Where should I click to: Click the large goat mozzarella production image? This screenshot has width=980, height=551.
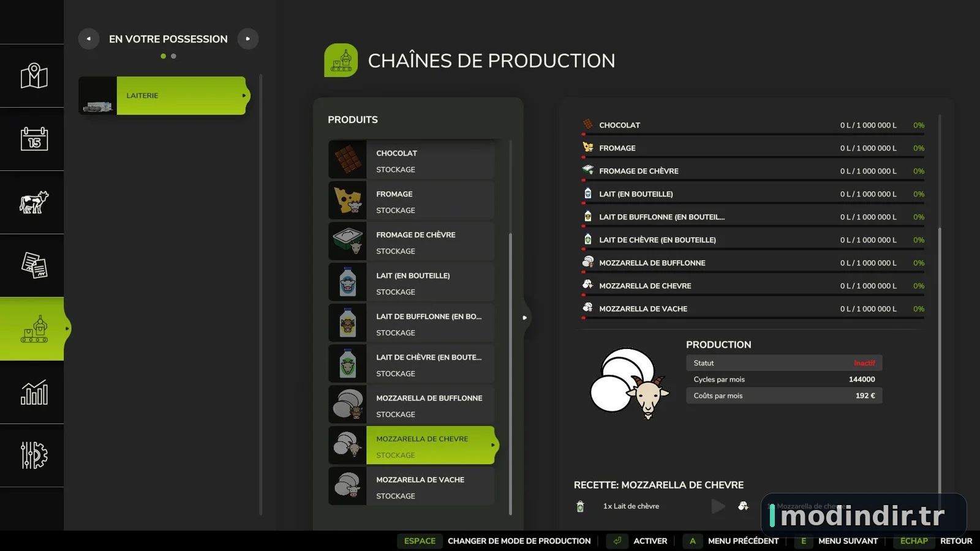[629, 383]
